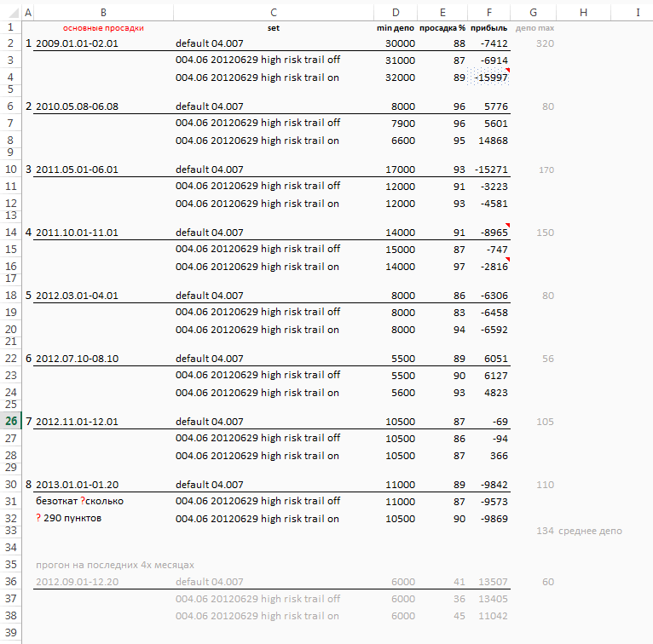Click the greyed drawdown value 36
Screen dimensions: 653x644
pyautogui.click(x=459, y=599)
